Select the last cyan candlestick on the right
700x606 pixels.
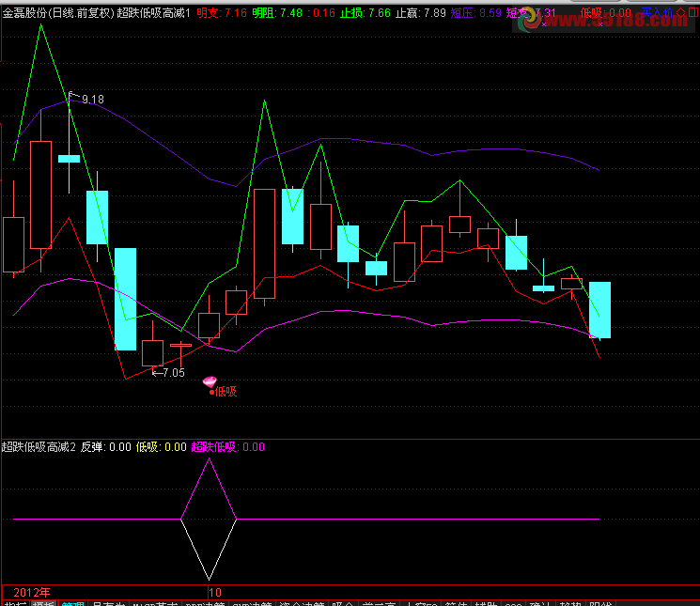(599, 310)
